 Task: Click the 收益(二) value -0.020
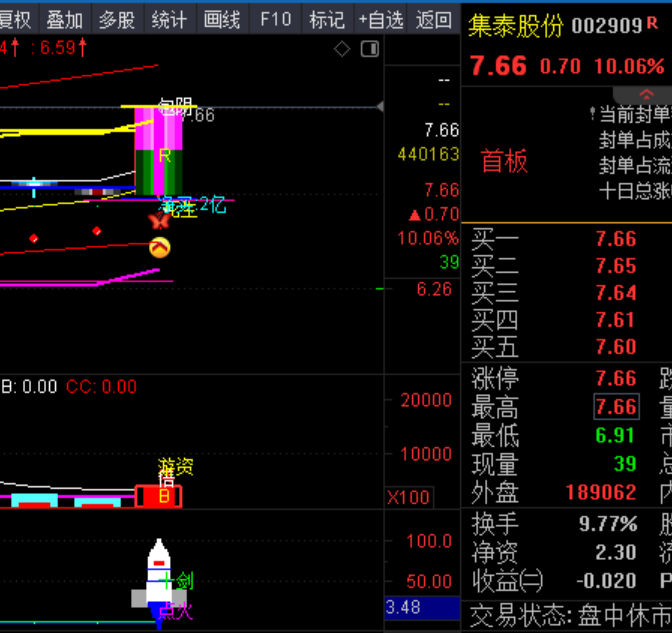click(606, 581)
